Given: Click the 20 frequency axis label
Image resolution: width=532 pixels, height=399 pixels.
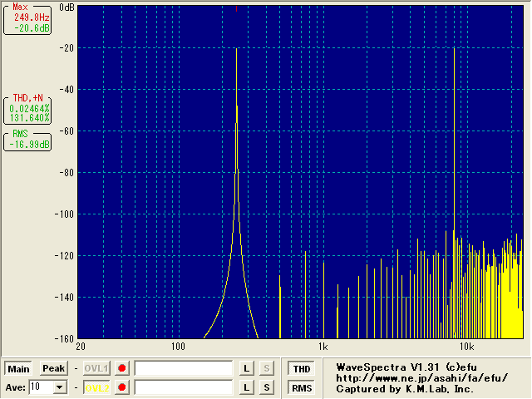Looking at the screenshot, I should pyautogui.click(x=81, y=347).
